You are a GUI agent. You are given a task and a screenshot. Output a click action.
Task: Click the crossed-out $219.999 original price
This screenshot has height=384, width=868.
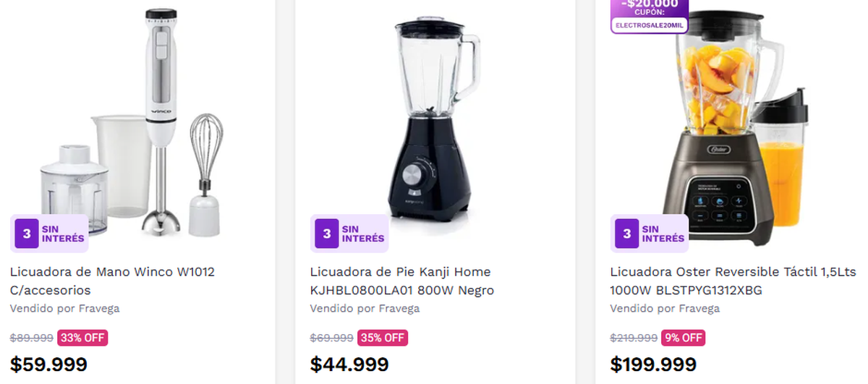click(x=634, y=338)
